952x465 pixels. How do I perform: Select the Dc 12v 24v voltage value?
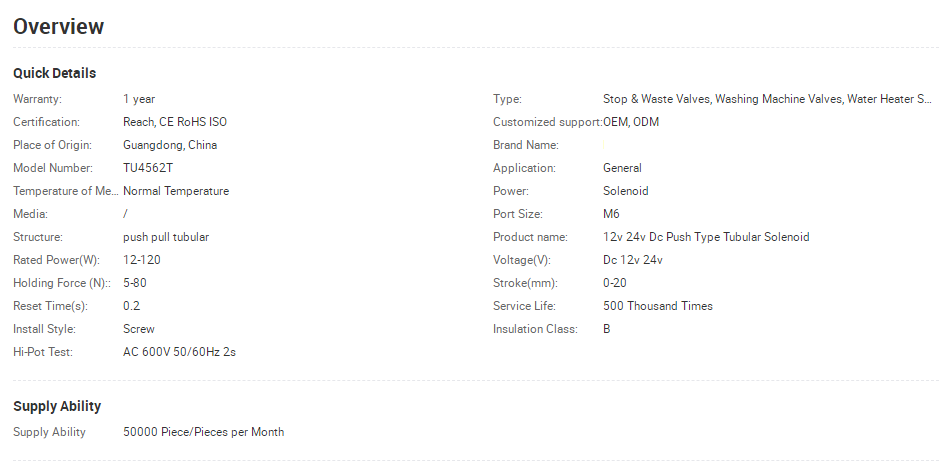(633, 260)
